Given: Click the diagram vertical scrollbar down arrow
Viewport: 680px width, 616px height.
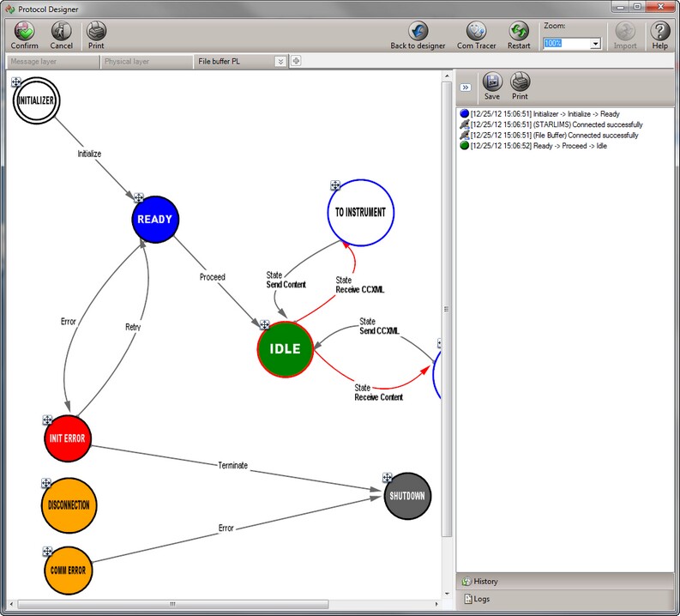Looking at the screenshot, I should click(x=447, y=594).
